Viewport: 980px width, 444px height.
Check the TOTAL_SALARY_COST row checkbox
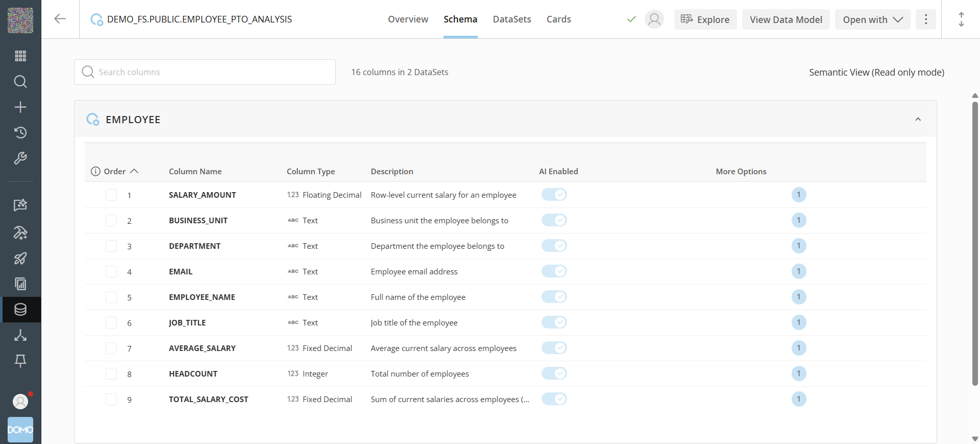111,399
